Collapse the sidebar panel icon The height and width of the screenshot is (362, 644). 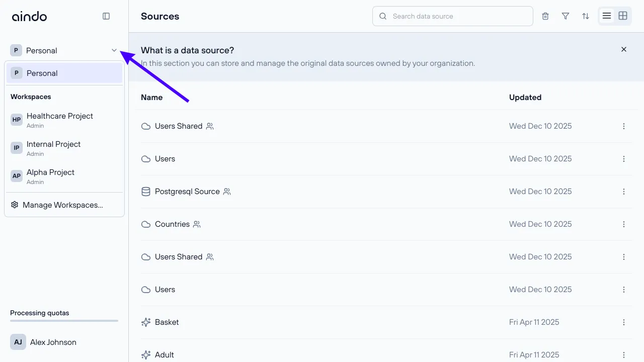point(106,16)
